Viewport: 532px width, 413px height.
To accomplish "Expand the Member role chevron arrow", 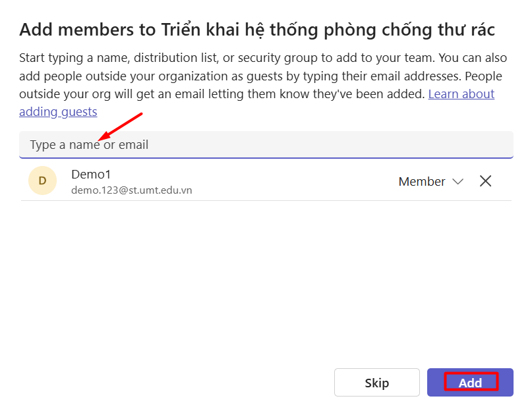I will point(458,182).
